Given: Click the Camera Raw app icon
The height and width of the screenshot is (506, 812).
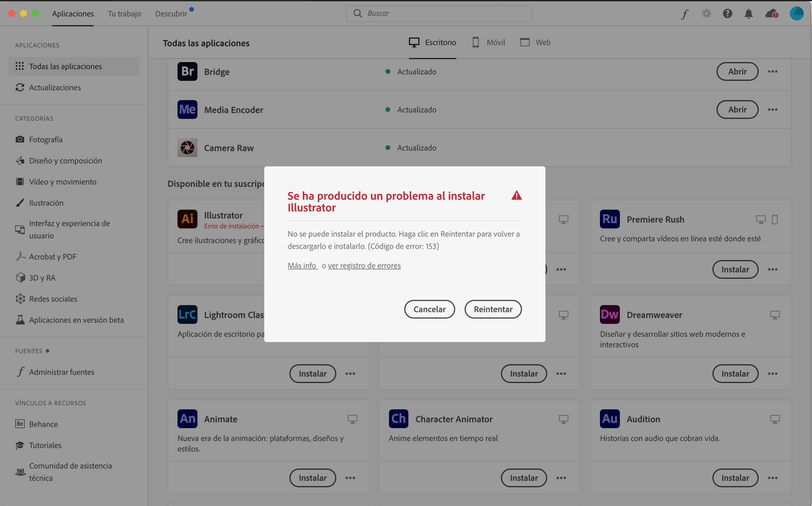Looking at the screenshot, I should tap(187, 148).
